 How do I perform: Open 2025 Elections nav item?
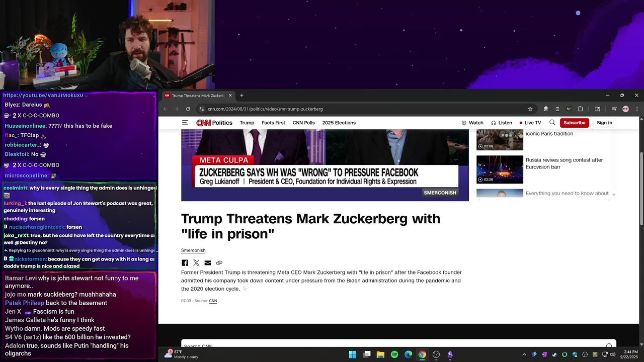(339, 123)
